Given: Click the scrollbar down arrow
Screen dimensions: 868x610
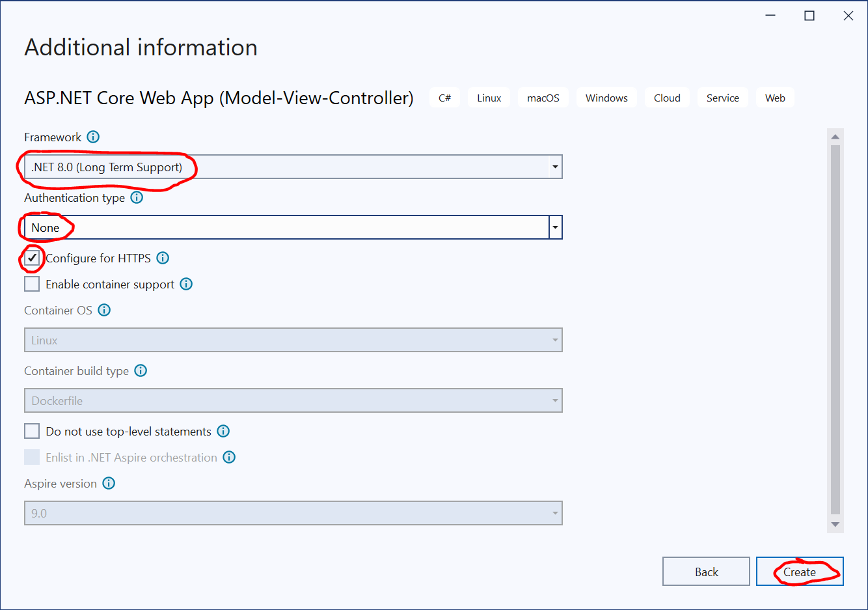Looking at the screenshot, I should point(835,525).
